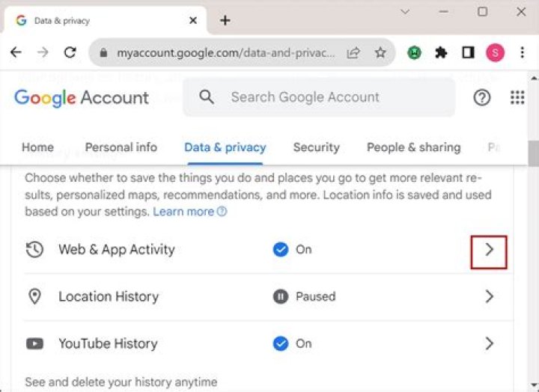Click the browser side panel icon
The width and height of the screenshot is (539, 392).
click(x=469, y=53)
